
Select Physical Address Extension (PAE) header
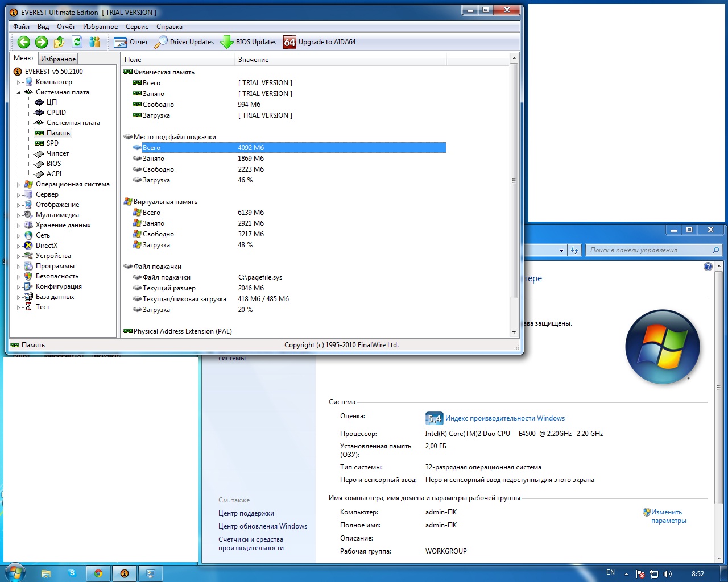(177, 331)
